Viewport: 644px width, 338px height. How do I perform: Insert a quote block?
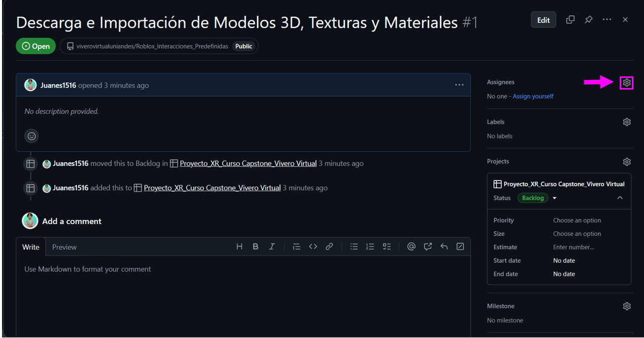(297, 246)
